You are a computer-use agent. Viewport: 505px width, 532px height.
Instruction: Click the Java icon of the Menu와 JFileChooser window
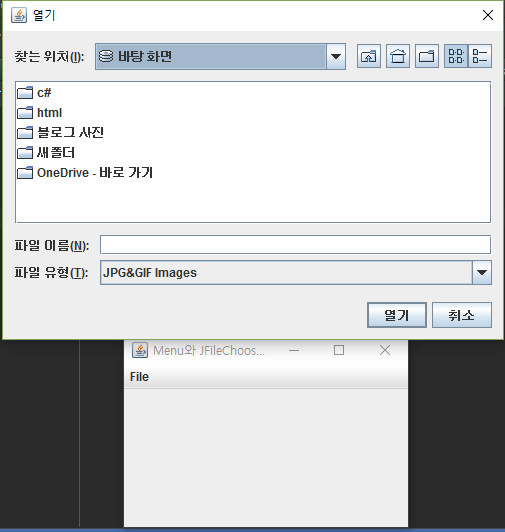tap(140, 350)
